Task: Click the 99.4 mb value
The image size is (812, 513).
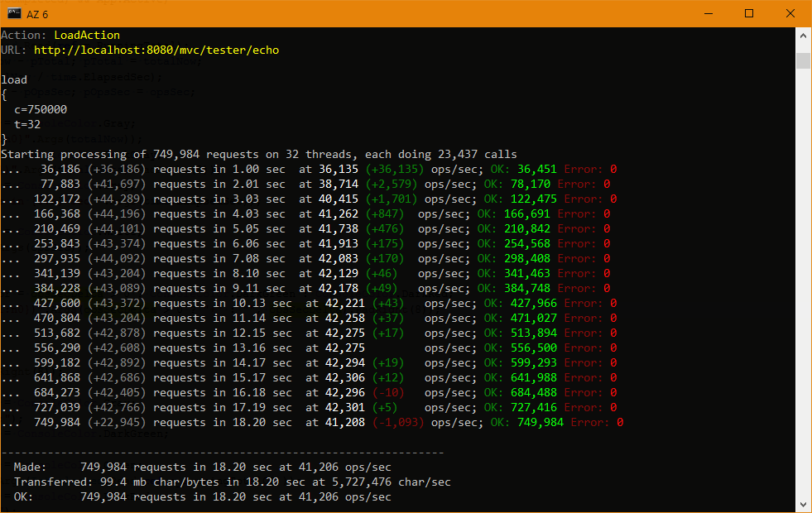Action: [123, 482]
